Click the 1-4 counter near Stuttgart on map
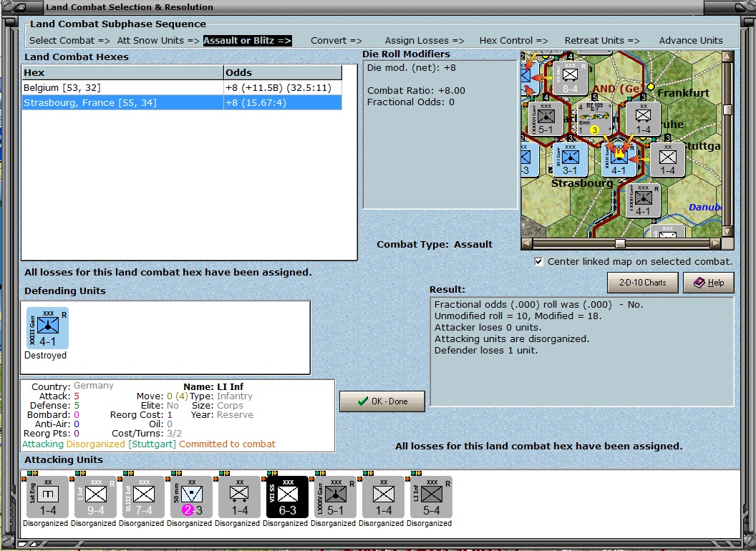 [667, 159]
